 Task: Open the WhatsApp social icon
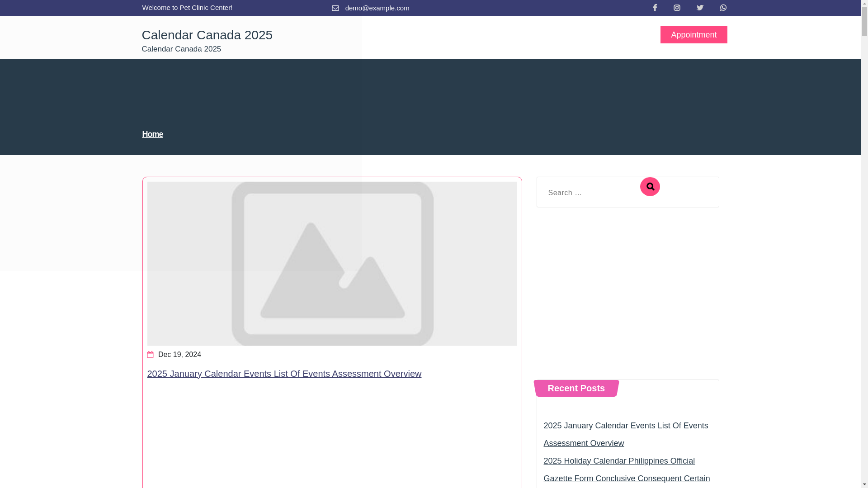[723, 8]
